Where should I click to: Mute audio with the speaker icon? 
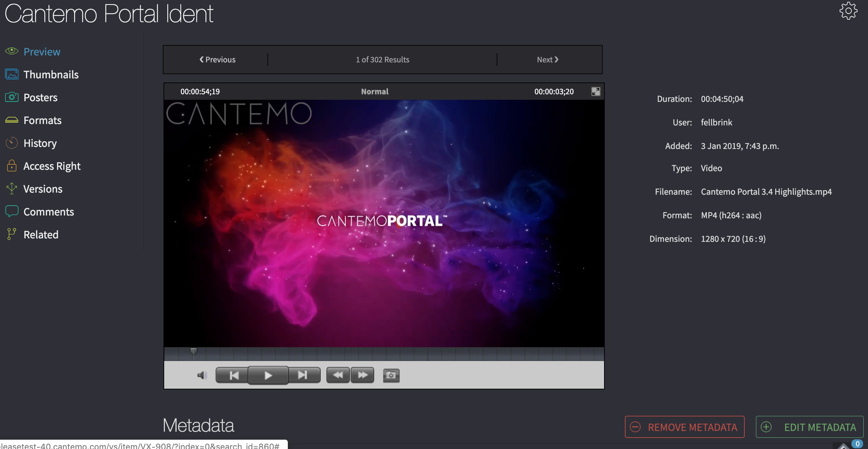(202, 375)
